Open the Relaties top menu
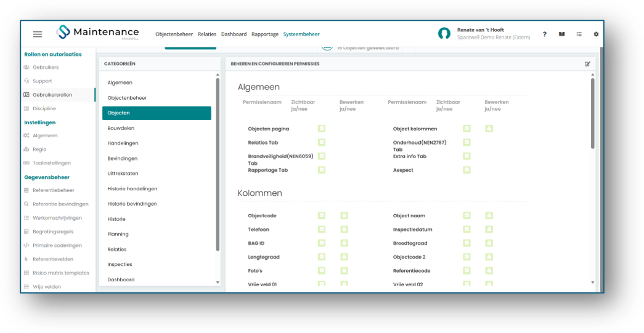Viewport: 644px width, 333px height. 207,34
